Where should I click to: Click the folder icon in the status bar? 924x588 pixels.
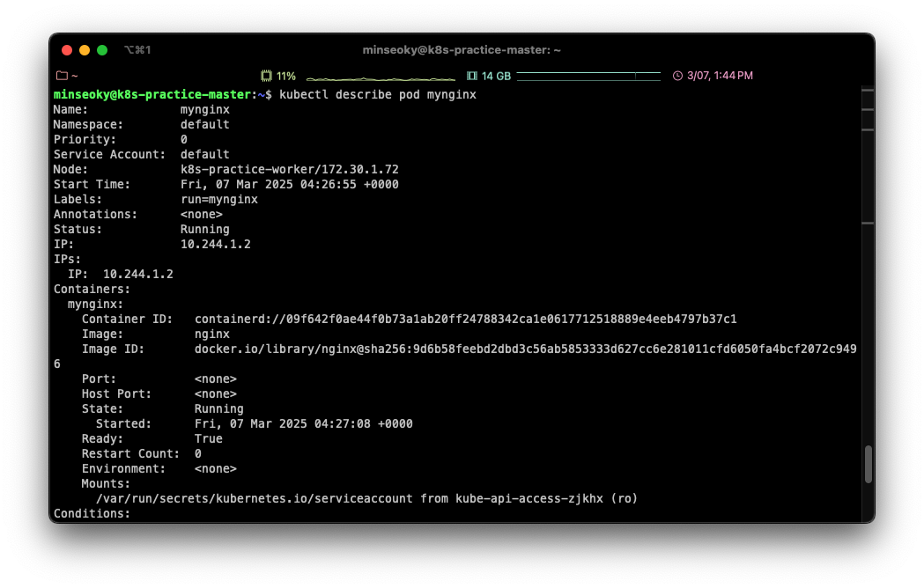[62, 76]
